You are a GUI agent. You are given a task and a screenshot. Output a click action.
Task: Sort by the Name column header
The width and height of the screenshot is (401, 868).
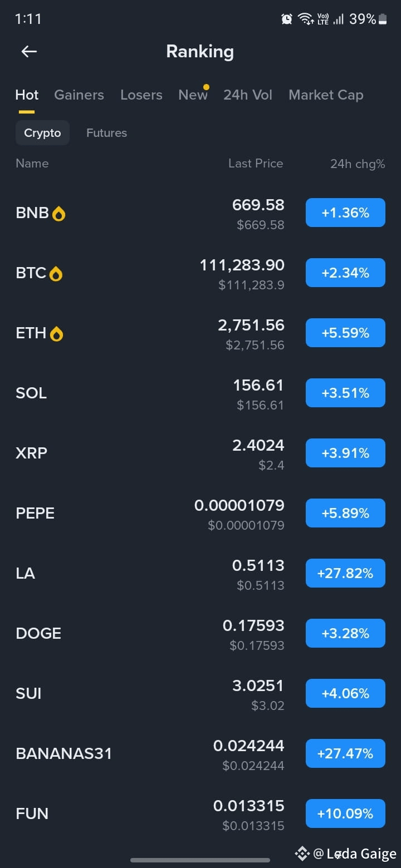pyautogui.click(x=32, y=164)
